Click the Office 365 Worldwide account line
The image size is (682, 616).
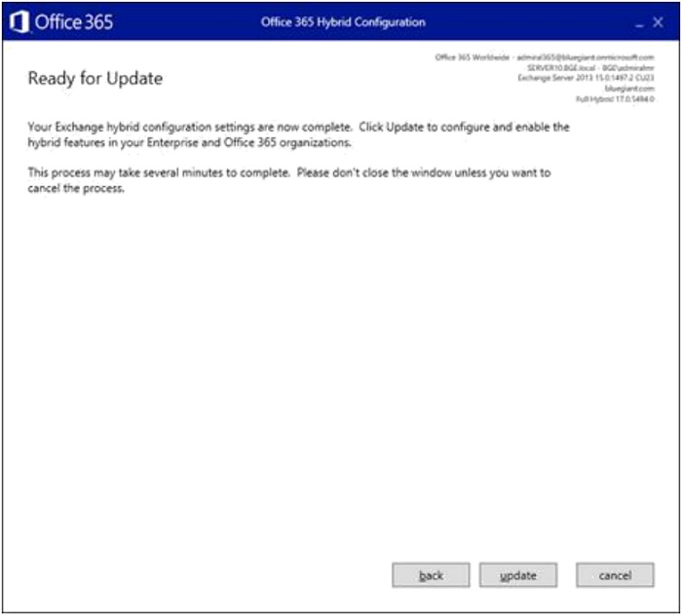(x=545, y=58)
